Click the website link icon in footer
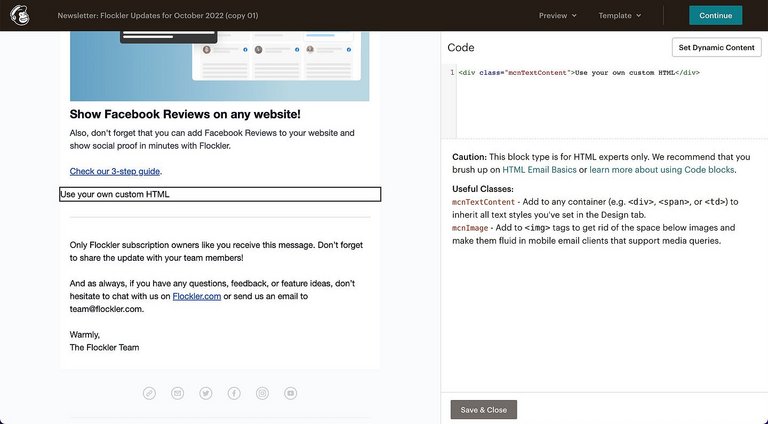768x424 pixels. (x=149, y=393)
